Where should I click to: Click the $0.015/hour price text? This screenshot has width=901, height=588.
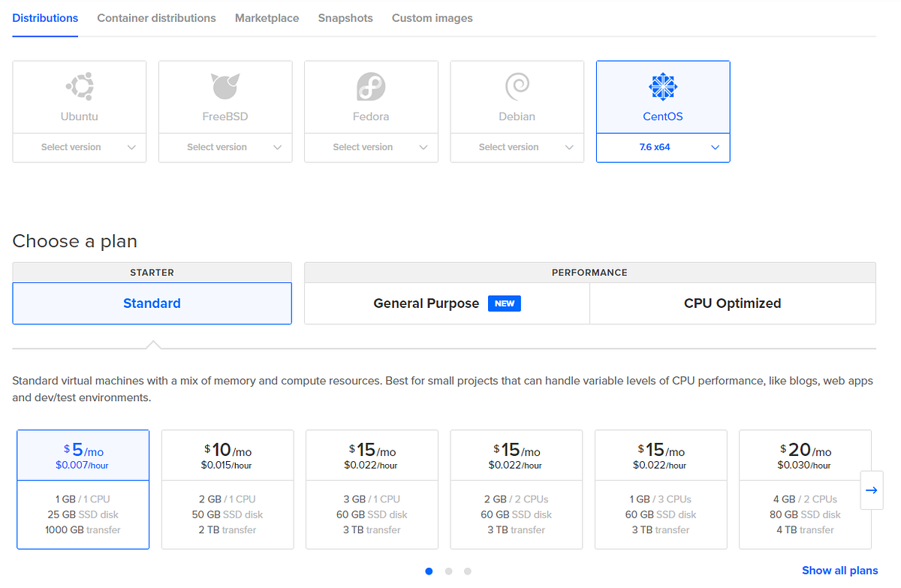226,466
